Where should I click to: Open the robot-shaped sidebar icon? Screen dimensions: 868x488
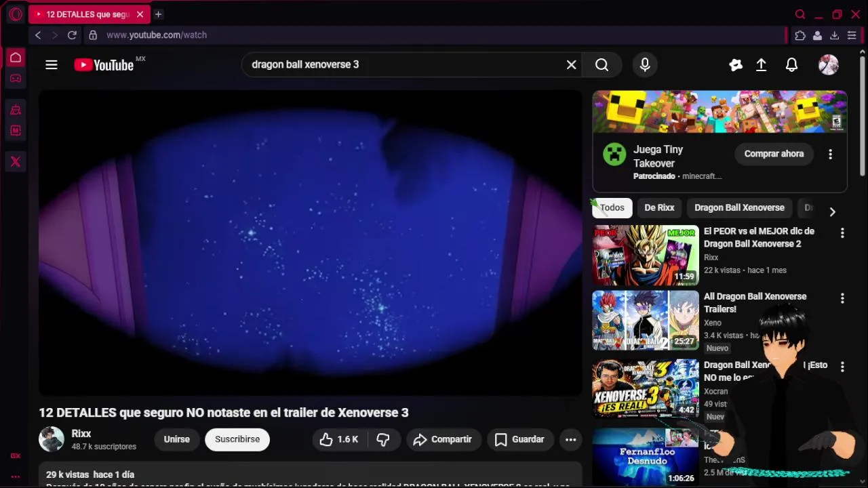pos(16,110)
